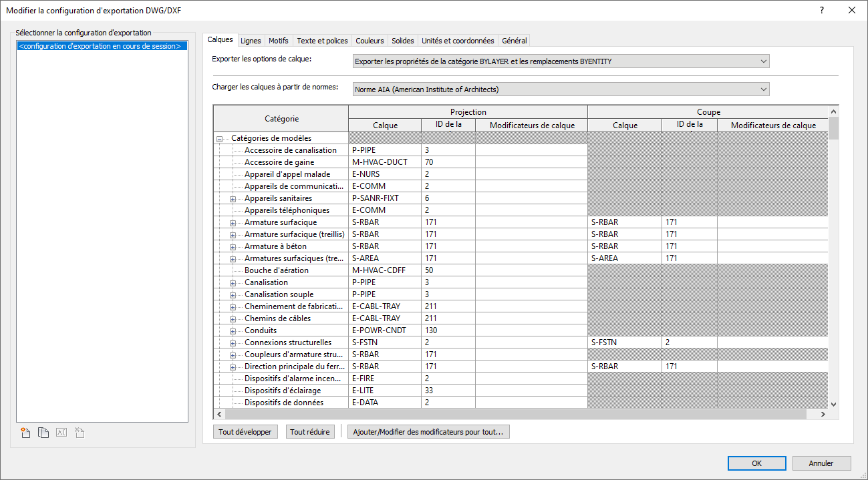Expand the Connexions structurelles row
This screenshot has width=868, height=480.
click(x=233, y=343)
